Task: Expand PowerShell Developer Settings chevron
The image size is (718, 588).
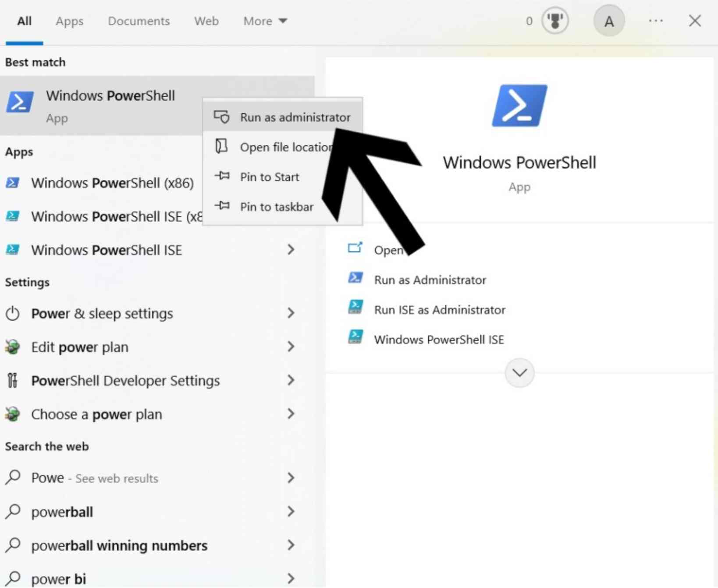Action: pos(291,380)
